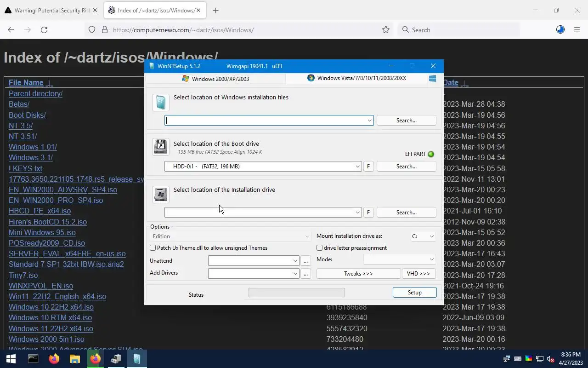Sort listing by File Name header
This screenshot has height=368, width=588.
point(26,83)
